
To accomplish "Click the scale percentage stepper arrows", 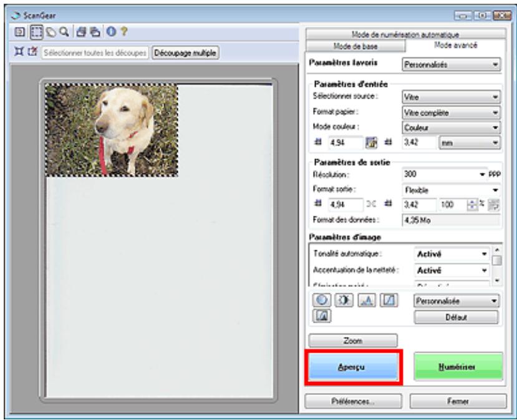I will (x=472, y=205).
